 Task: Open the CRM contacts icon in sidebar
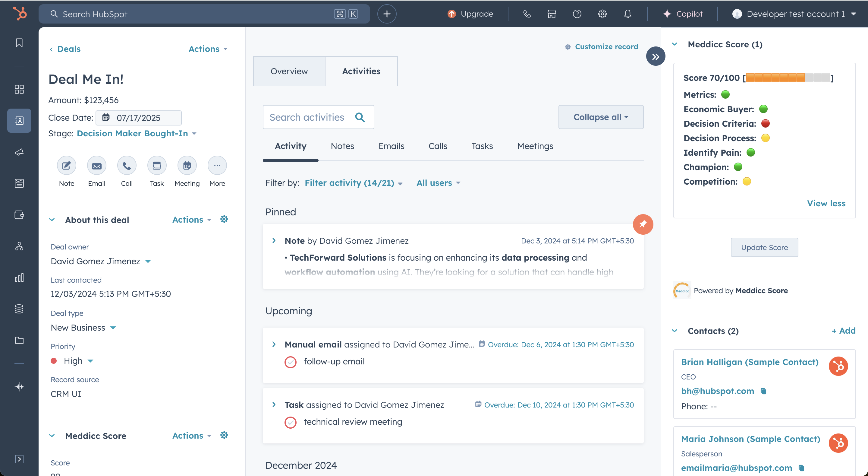pyautogui.click(x=19, y=120)
